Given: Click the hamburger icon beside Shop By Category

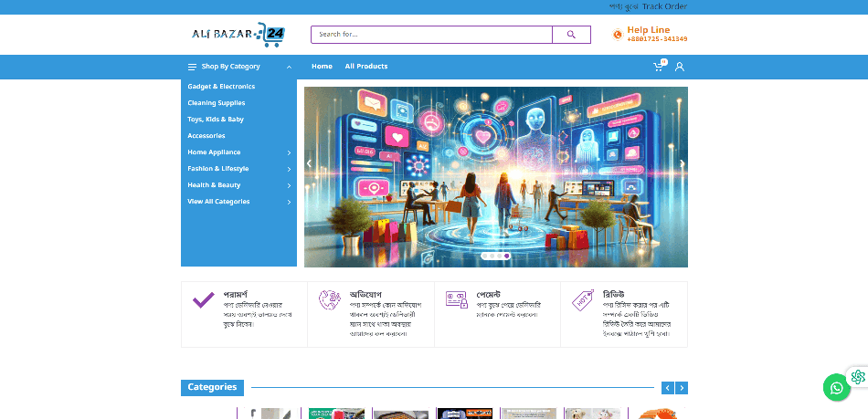Looking at the screenshot, I should pos(192,67).
